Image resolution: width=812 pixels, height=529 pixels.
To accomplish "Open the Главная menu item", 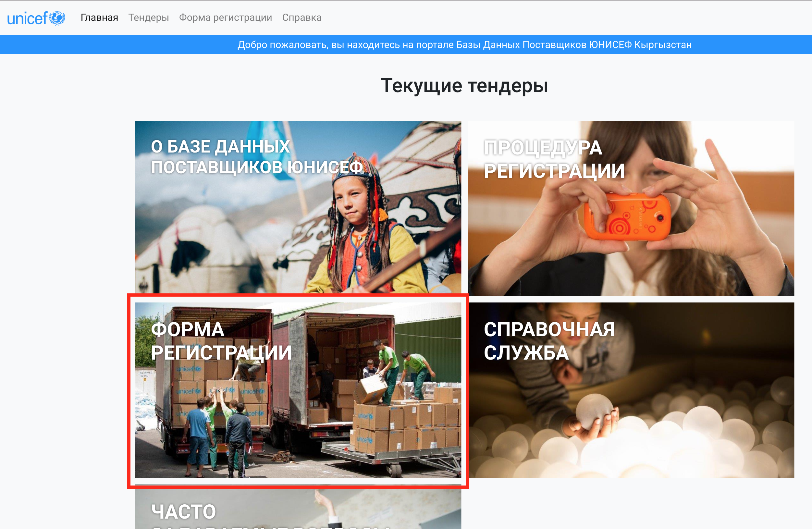I will pos(99,18).
